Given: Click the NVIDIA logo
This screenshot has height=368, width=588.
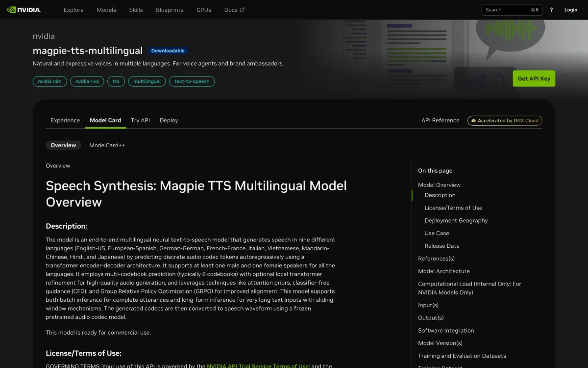Looking at the screenshot, I should coord(24,10).
